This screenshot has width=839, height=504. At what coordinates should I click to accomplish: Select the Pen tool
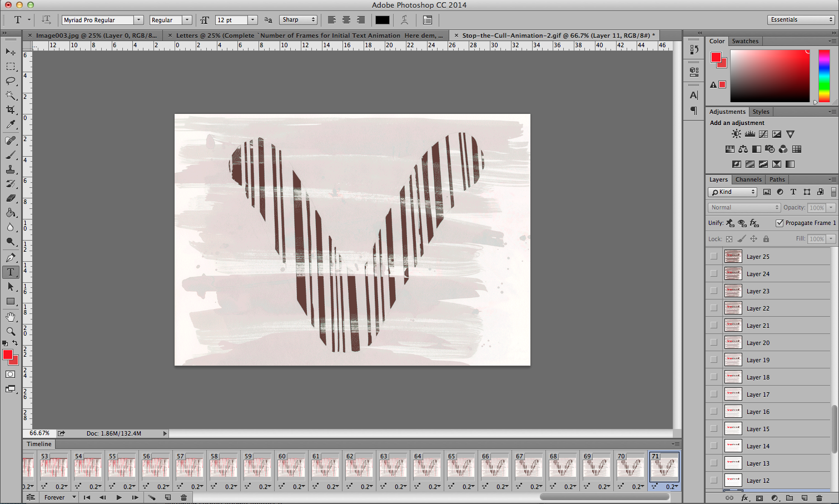pos(11,258)
